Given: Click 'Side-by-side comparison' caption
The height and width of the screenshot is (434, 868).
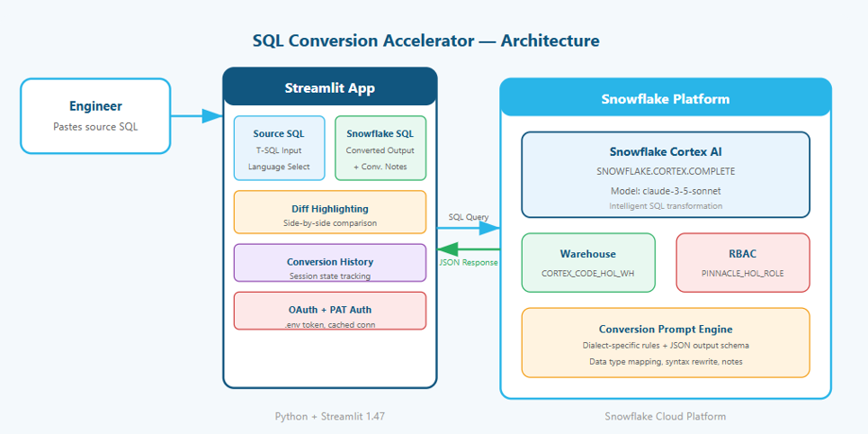Looking at the screenshot, I should [x=330, y=222].
